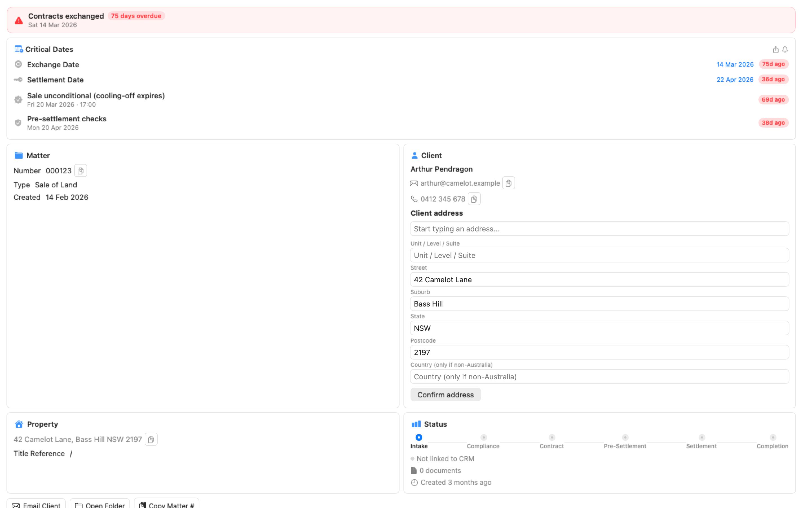Click the Sale of Land matter type
The image size is (812, 508).
56,185
